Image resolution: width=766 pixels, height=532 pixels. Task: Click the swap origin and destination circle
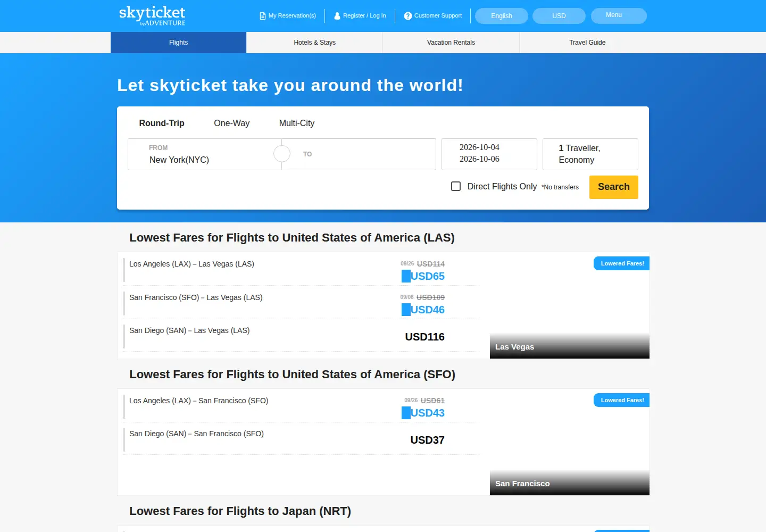point(281,154)
